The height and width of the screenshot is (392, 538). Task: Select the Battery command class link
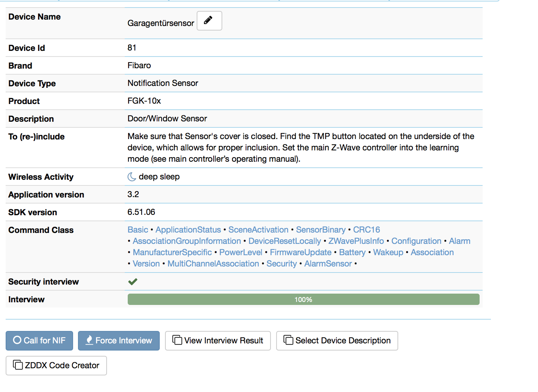(352, 253)
